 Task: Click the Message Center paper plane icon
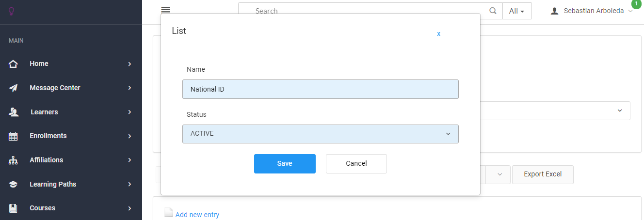[14, 88]
